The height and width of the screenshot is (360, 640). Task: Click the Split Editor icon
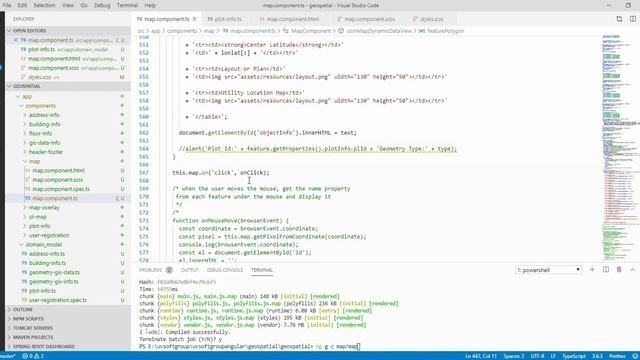633,19
